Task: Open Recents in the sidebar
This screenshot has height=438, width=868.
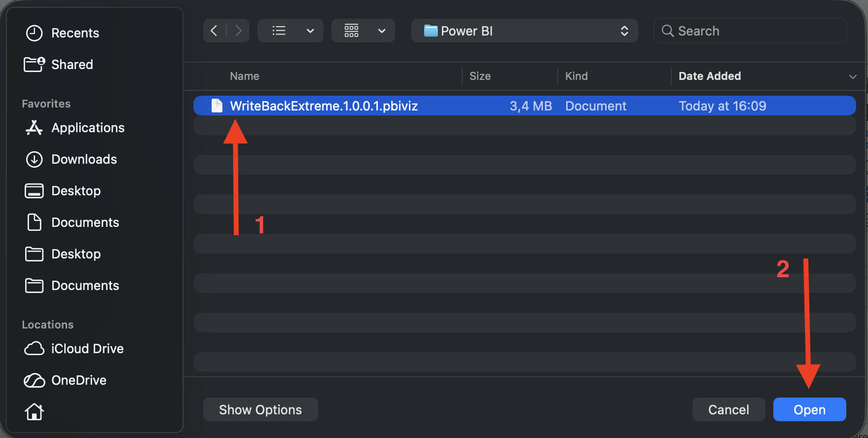Action: point(75,33)
